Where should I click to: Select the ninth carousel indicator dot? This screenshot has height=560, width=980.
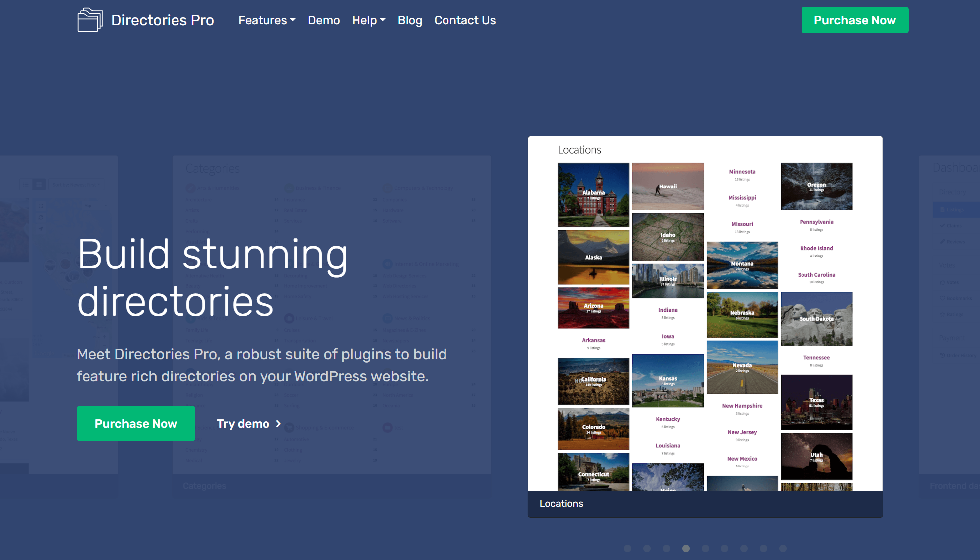tap(783, 548)
